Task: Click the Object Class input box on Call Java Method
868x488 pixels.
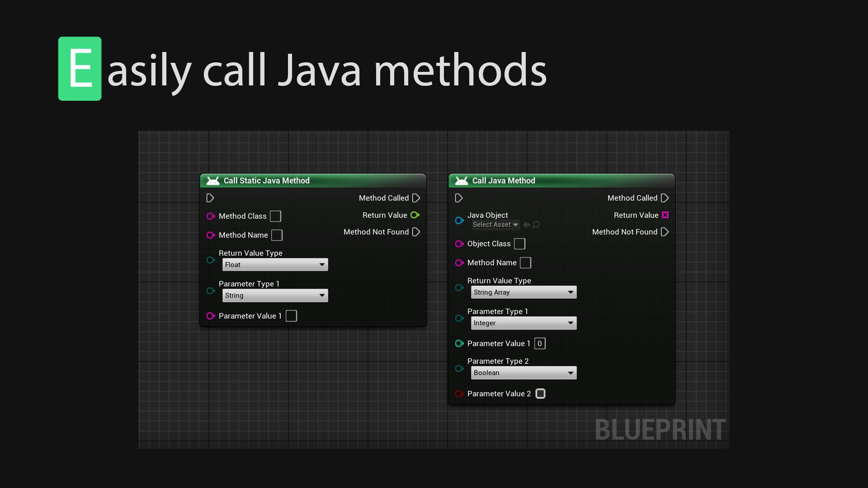Action: click(x=519, y=243)
